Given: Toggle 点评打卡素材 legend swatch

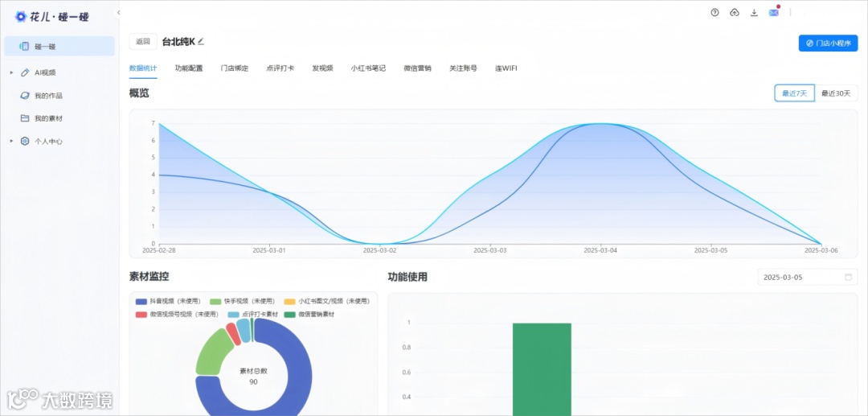Looking at the screenshot, I should pyautogui.click(x=233, y=314).
